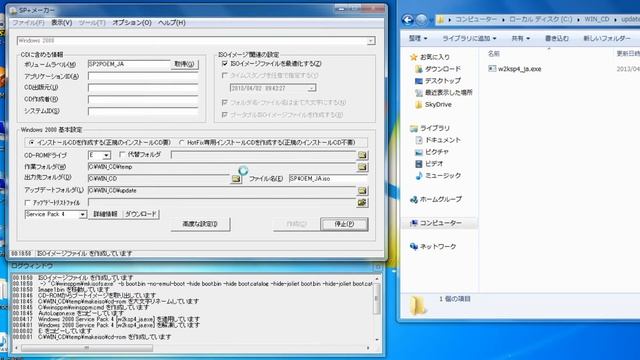Viewport: 640px width, 360px height.
Task: Browse for the 代替フォルダ path
Action: 362,155
